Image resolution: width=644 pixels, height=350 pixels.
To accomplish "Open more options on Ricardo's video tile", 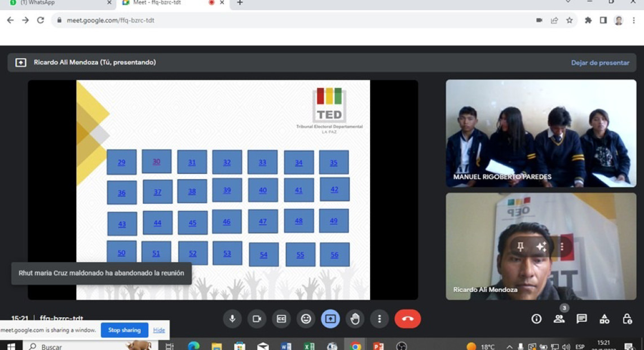I will click(562, 247).
